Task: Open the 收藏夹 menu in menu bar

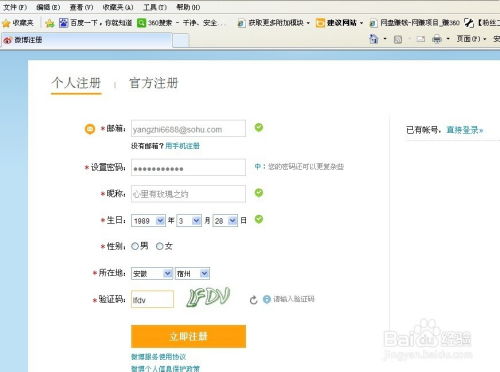Action: (118, 7)
